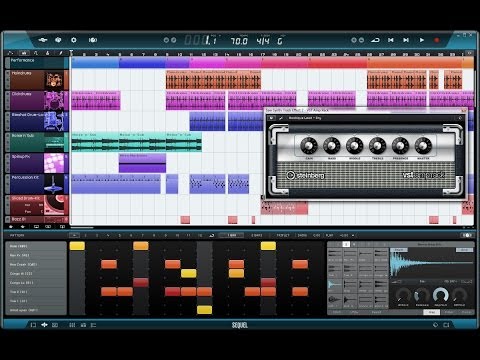
Task: Click the highlighted bar length field
Action: click(231, 235)
